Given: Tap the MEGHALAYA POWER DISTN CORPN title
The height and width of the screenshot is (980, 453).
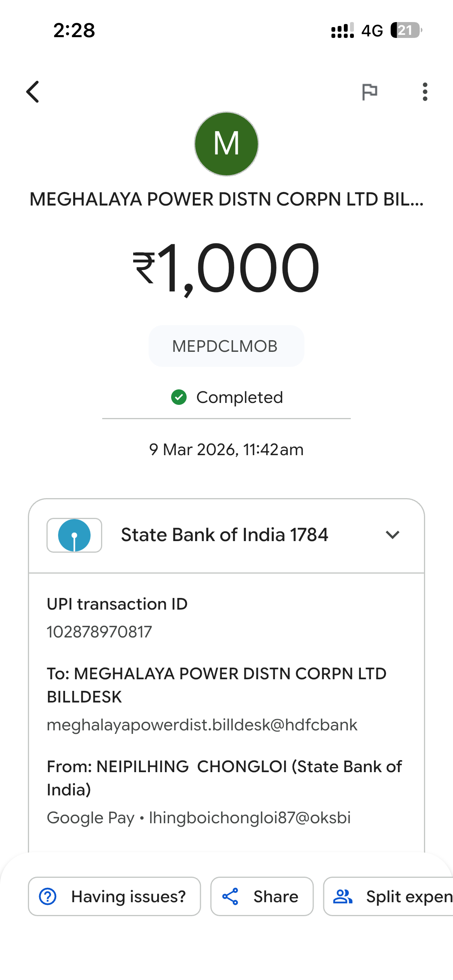Looking at the screenshot, I should pos(226,199).
